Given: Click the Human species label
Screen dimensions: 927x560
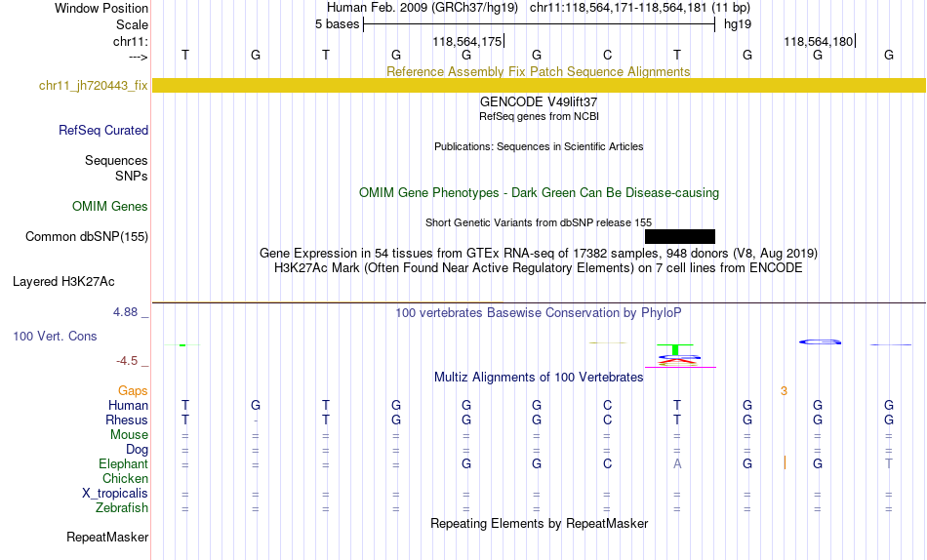Looking at the screenshot, I should point(128,406).
